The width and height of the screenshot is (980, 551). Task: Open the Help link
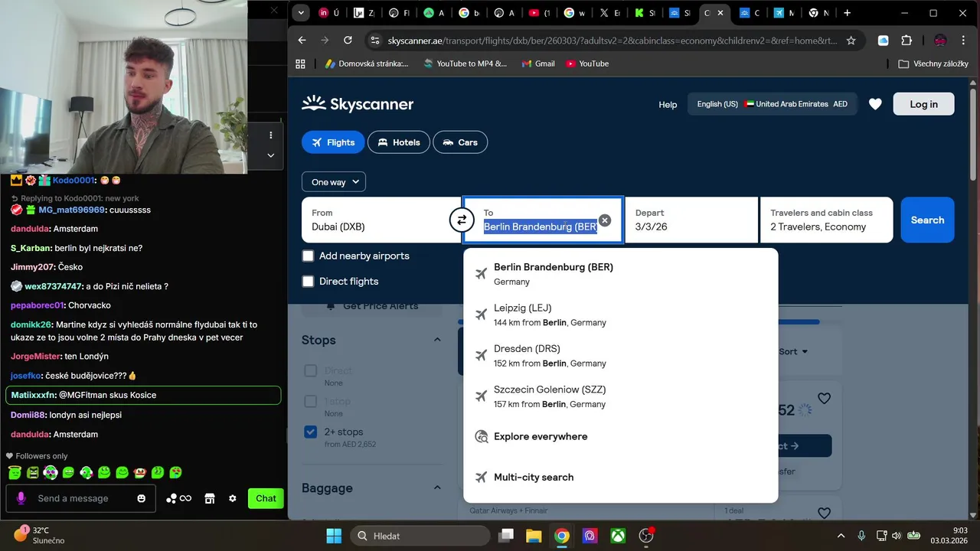(668, 104)
